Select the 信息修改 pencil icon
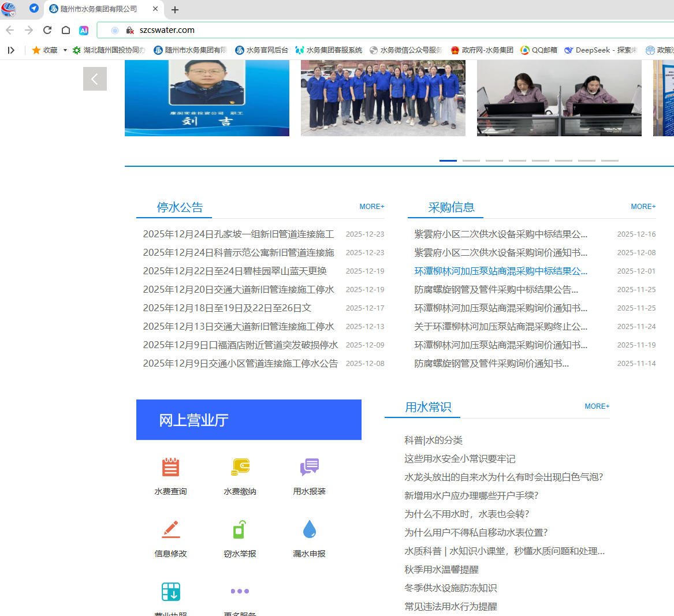This screenshot has width=674, height=616. (x=170, y=529)
